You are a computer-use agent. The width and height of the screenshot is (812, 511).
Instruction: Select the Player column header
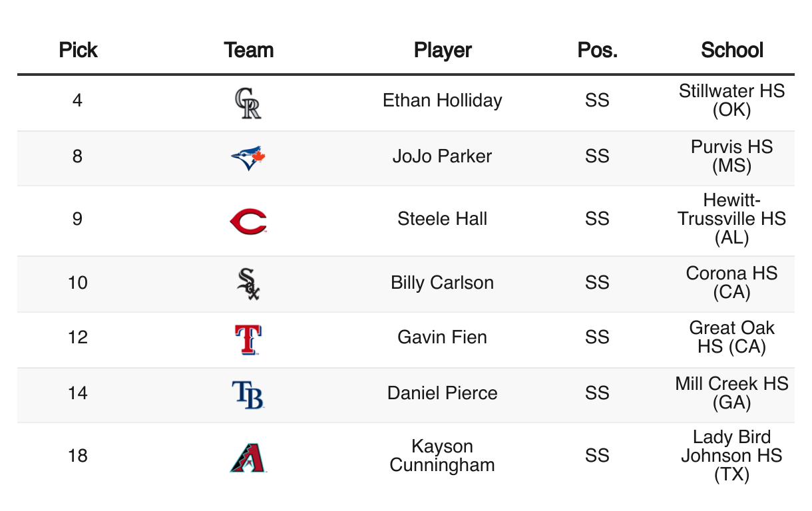(x=443, y=50)
